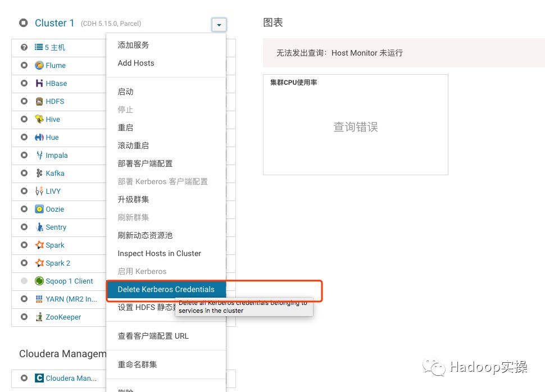
Task: Open the YARN (MR2 In... service link
Action: [71, 299]
